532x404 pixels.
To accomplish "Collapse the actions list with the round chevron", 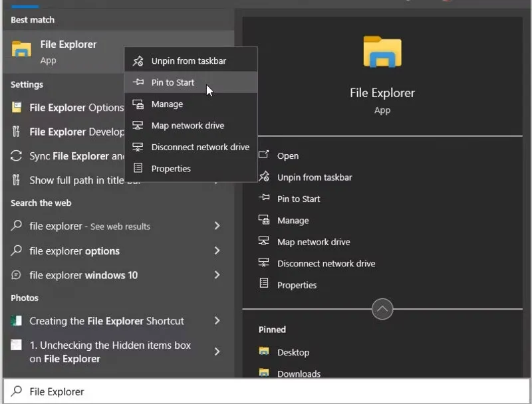I will click(382, 309).
